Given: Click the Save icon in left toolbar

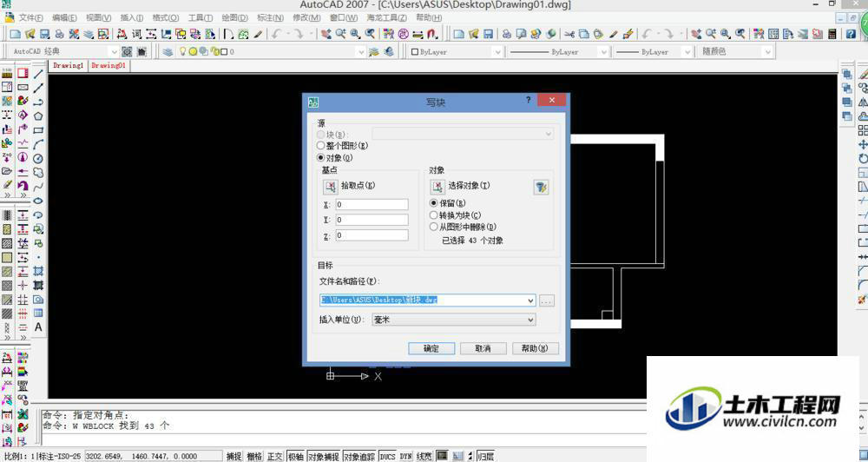Looking at the screenshot, I should coord(45,35).
